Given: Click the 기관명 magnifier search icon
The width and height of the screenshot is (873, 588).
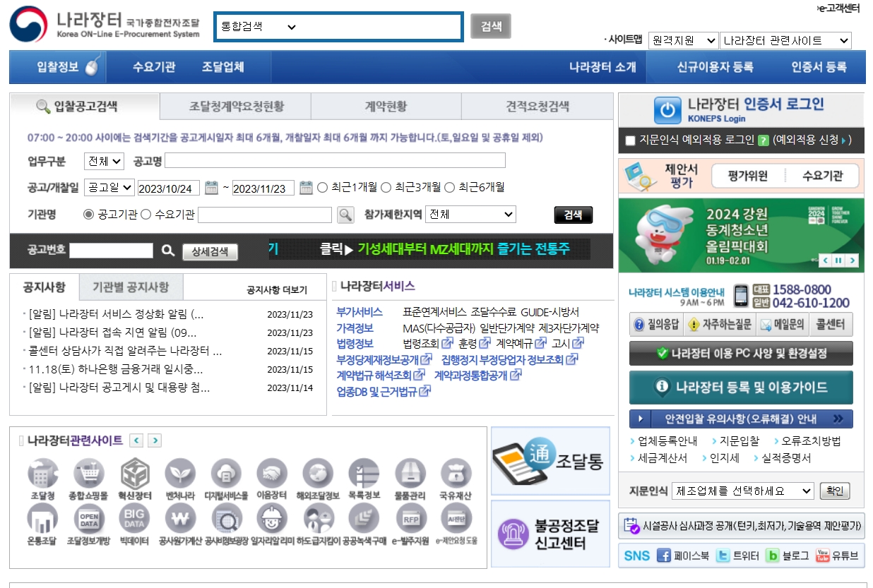Looking at the screenshot, I should tap(345, 215).
